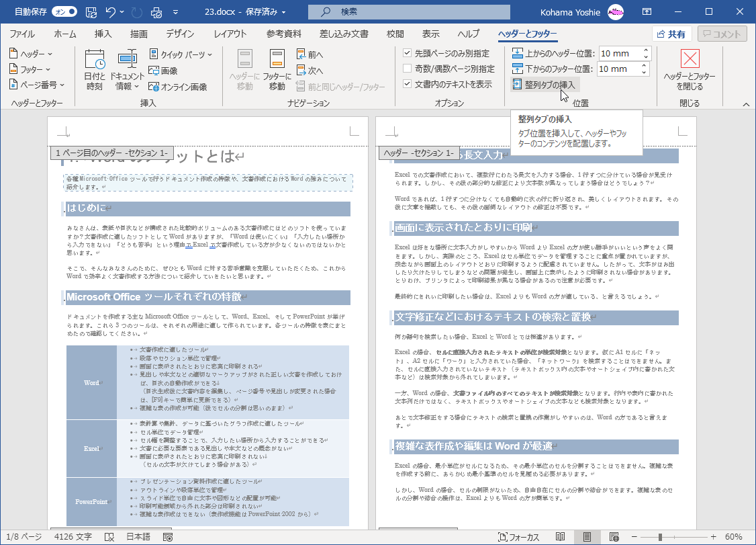Close Header and Footer (ヘッダーとフッターを閉じる)
The height and width of the screenshot is (545, 756).
coord(690,70)
